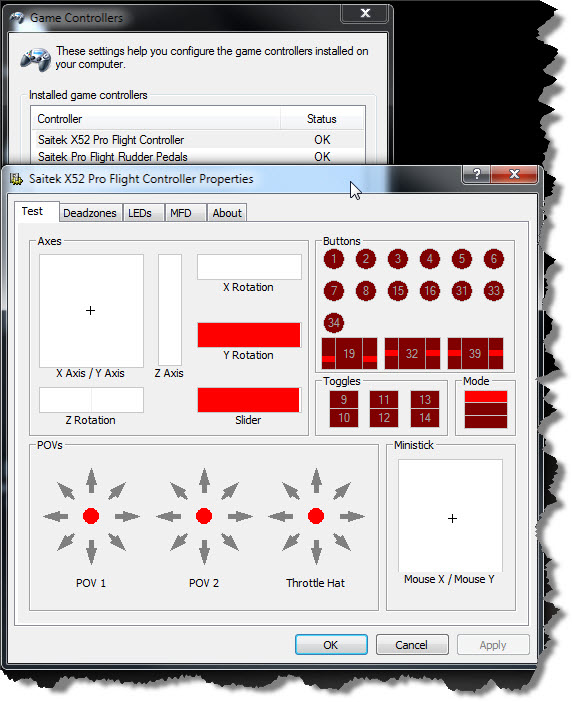Screen dimensions: 572x702
Task: Click the POV 1 down arrow
Action: [91, 552]
